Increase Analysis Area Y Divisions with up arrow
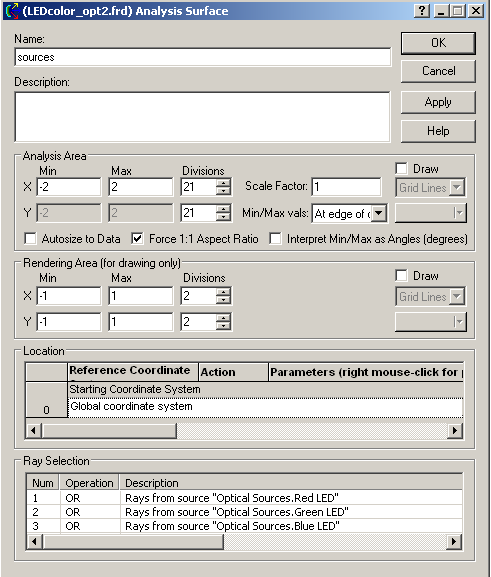Viewport: 491px width, 577px height. 223,209
